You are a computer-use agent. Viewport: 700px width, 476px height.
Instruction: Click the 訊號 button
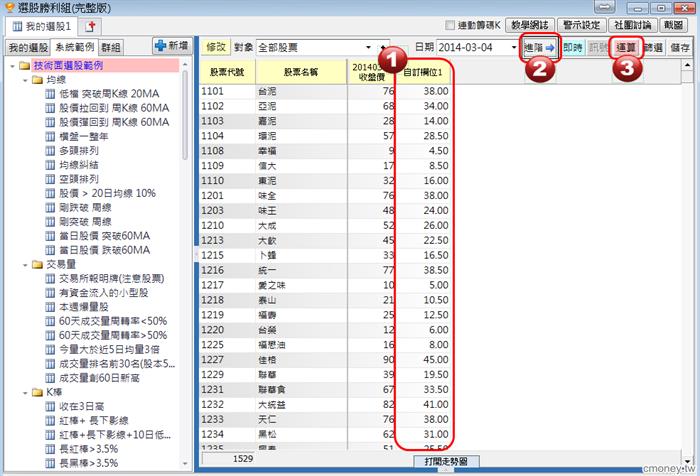[x=597, y=47]
